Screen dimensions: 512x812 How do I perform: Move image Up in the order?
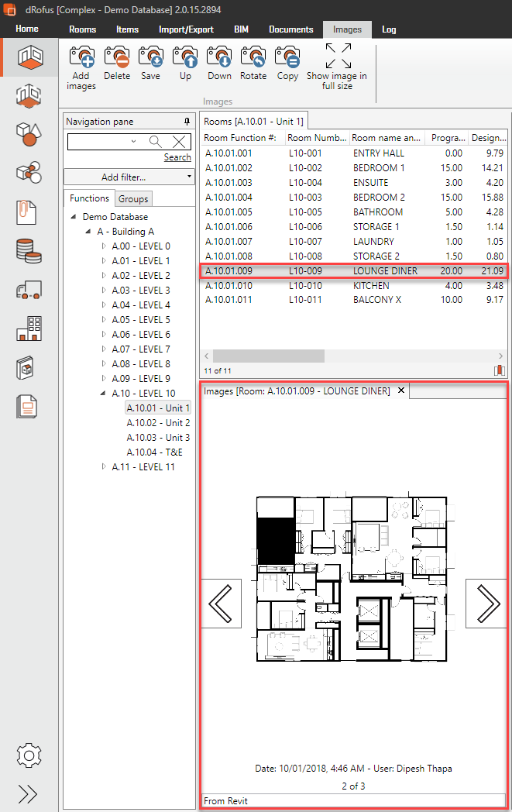(x=185, y=59)
